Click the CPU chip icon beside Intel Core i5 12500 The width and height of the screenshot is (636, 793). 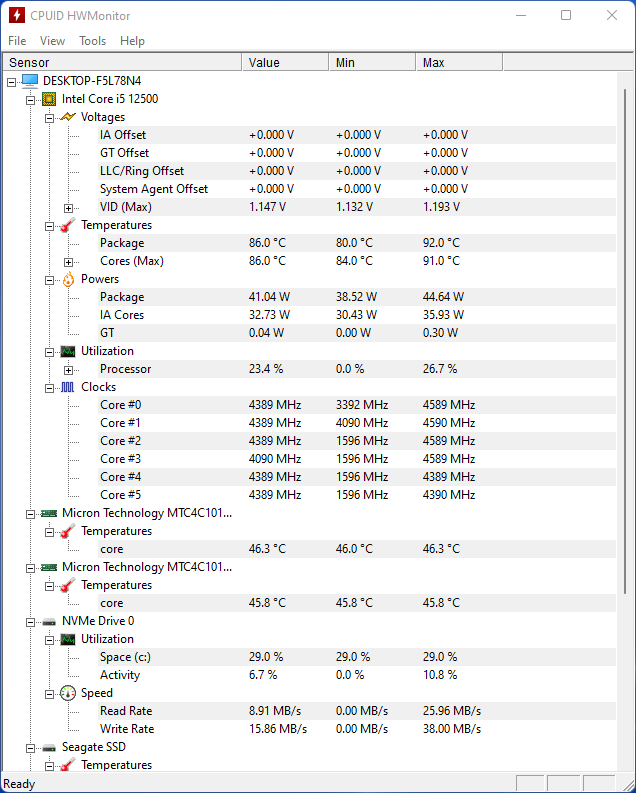(x=49, y=99)
